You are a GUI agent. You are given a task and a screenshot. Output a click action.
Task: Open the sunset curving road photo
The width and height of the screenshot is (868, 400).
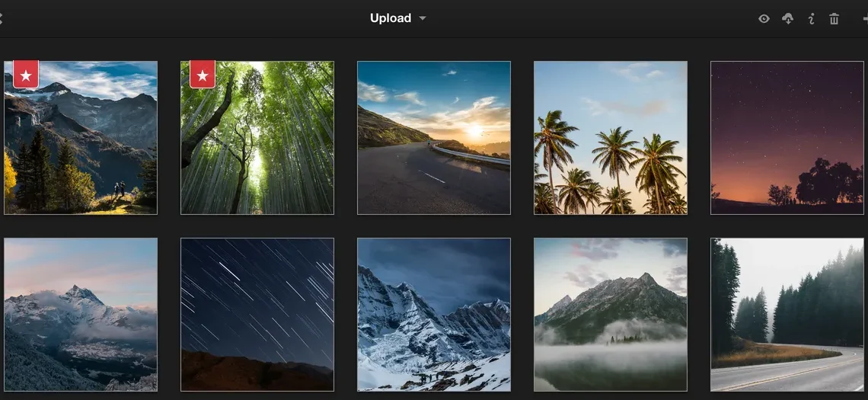coord(434,138)
